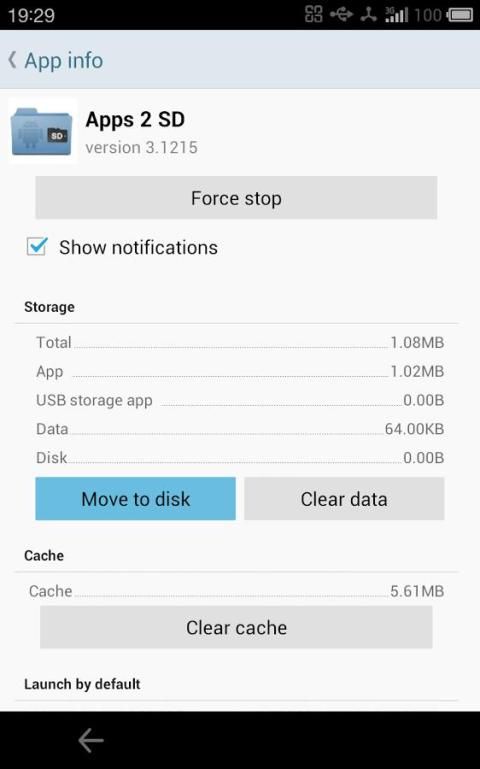Tap the Cache section header
This screenshot has width=480, height=769.
pyautogui.click(x=44, y=556)
